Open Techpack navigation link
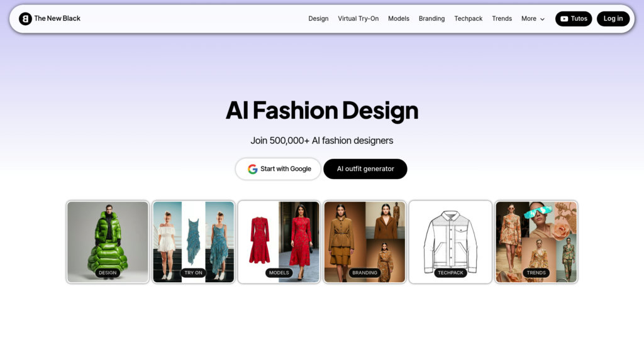Image resolution: width=644 pixels, height=362 pixels. coord(468,18)
